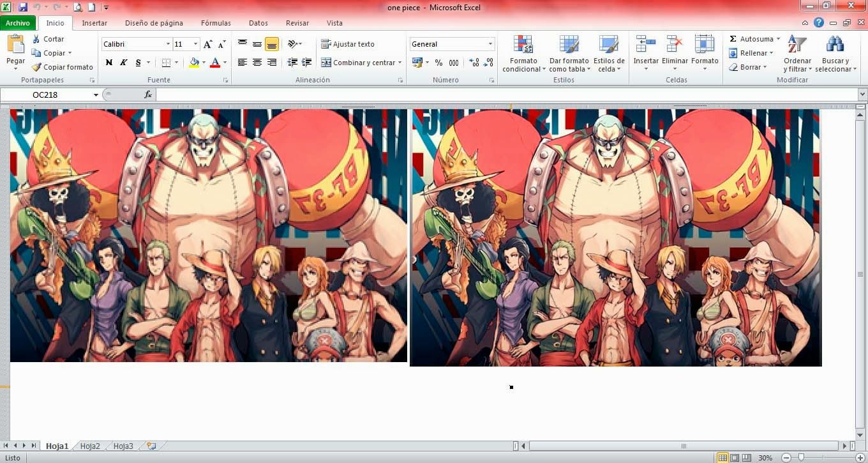Toggle top vertical alignment
The width and height of the screenshot is (868, 463).
point(243,44)
